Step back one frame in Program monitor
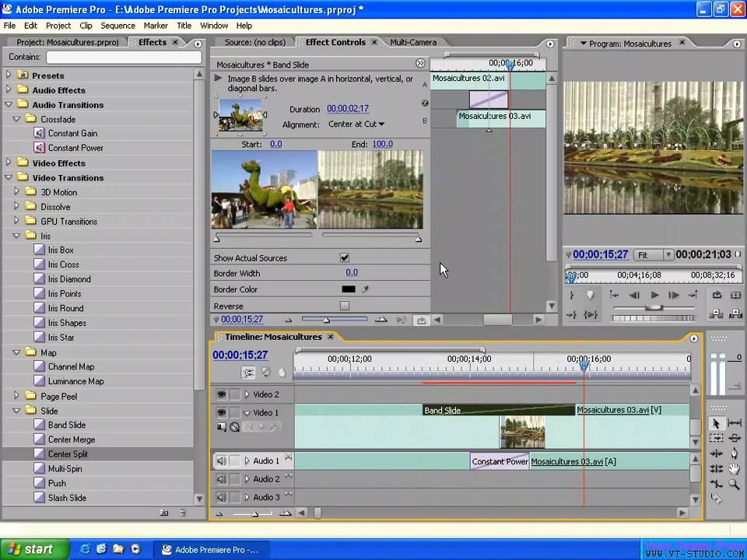747x560 pixels. [634, 296]
